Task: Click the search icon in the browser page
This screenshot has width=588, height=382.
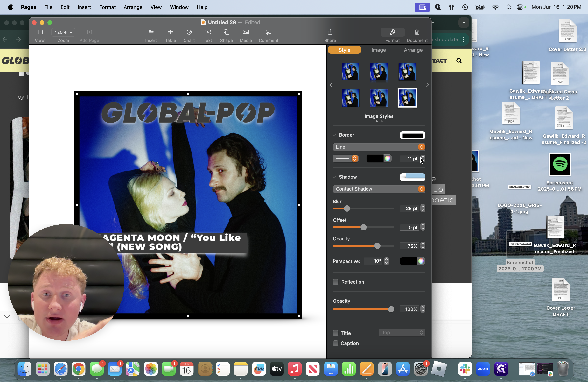Action: pos(459,61)
